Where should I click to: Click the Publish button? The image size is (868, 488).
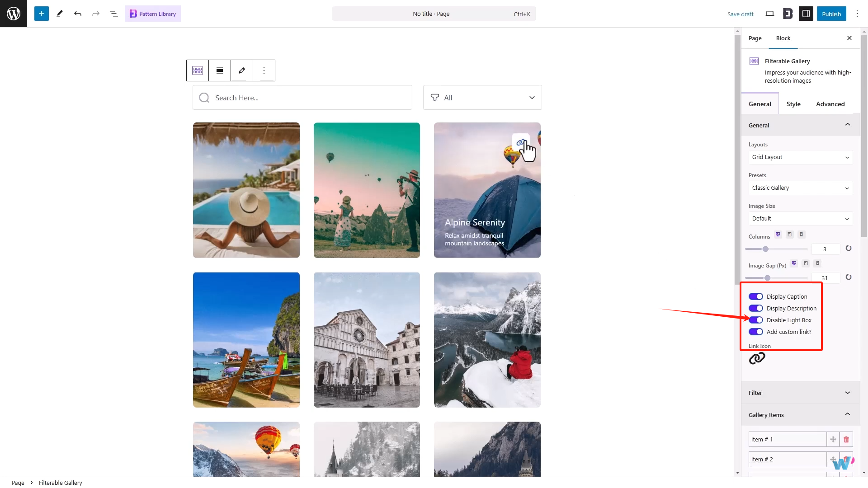[831, 14]
